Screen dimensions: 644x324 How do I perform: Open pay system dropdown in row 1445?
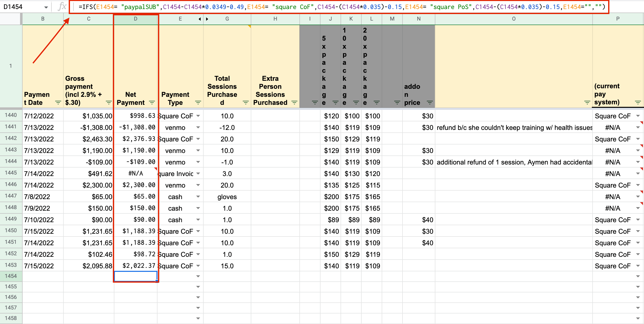638,174
